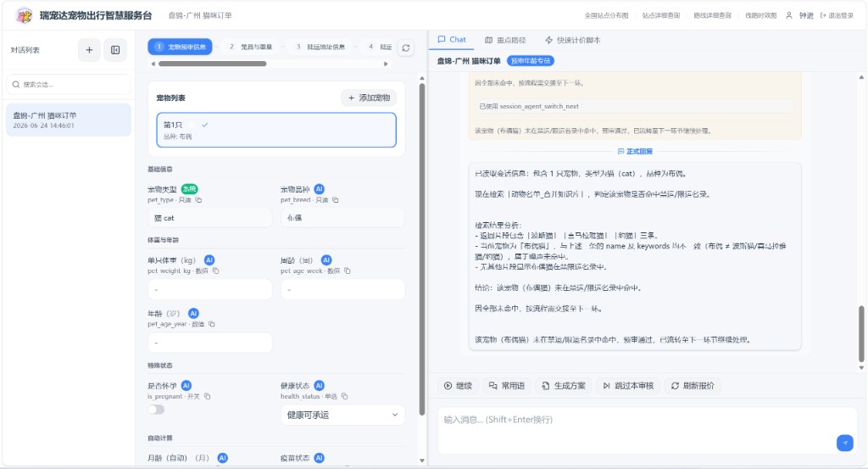Image resolution: width=868 pixels, height=469 pixels.
Task: Copy the pet_age_year field key
Action: click(x=211, y=324)
